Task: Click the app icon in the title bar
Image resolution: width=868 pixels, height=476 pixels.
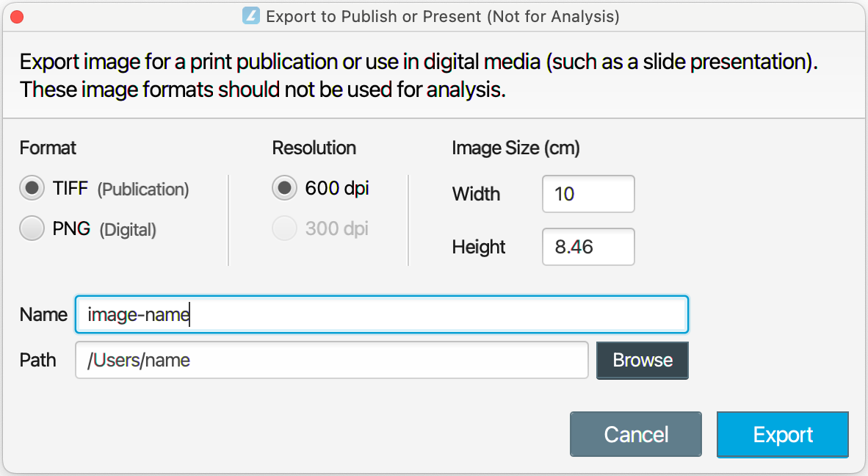Action: point(251,15)
